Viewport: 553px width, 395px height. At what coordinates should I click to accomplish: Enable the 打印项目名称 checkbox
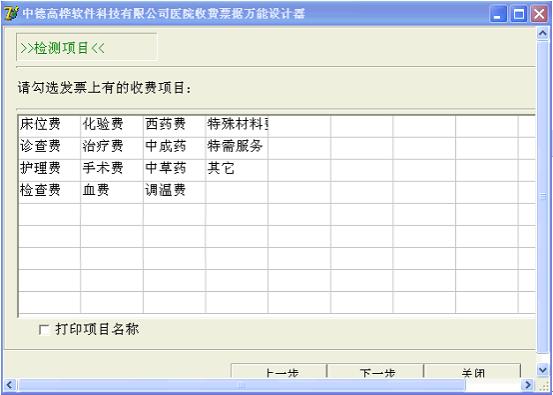(44, 330)
